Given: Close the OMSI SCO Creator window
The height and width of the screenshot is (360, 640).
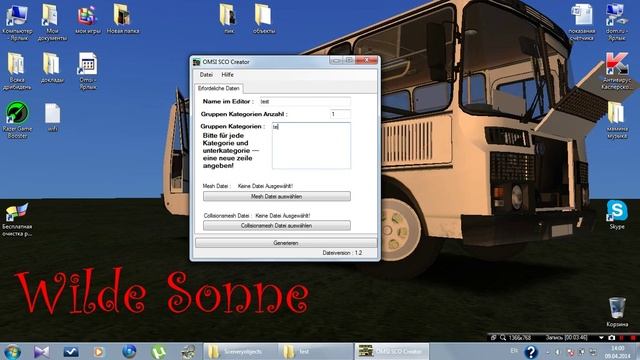Looking at the screenshot, I should 366,60.
